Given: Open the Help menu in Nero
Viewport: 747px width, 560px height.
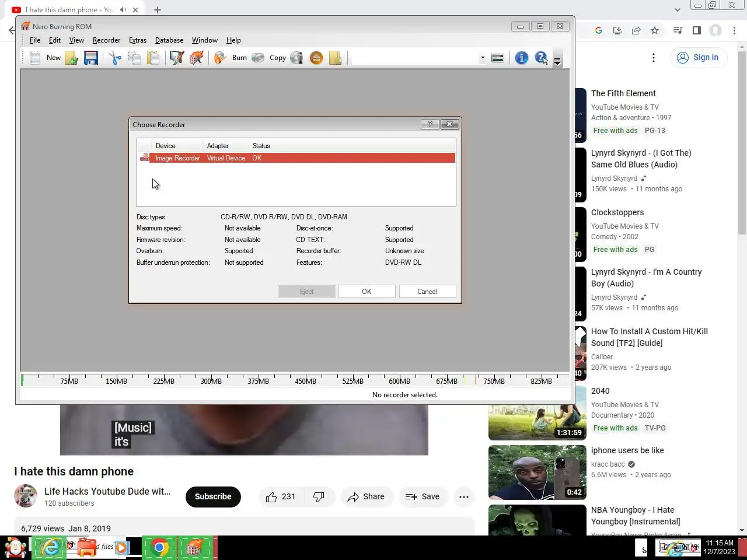Looking at the screenshot, I should (233, 40).
